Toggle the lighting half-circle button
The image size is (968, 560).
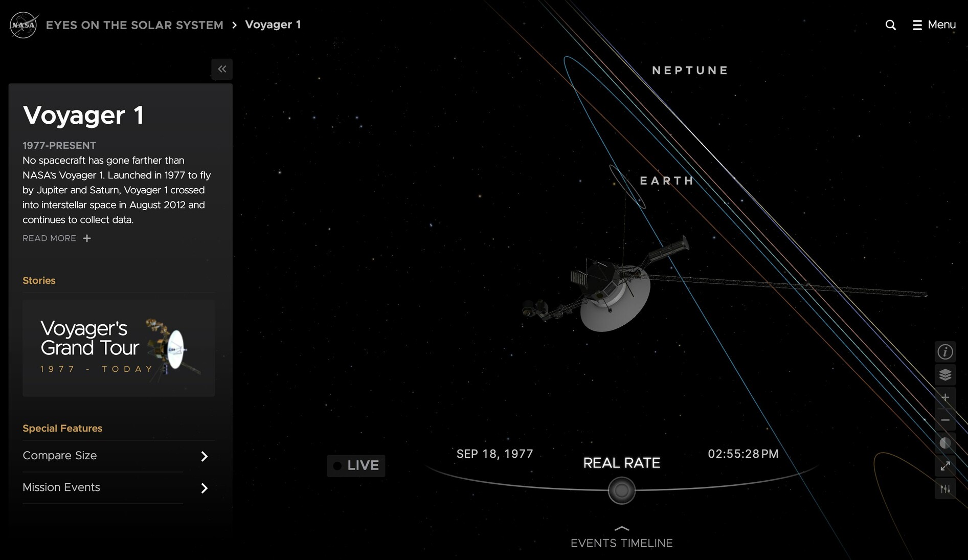point(945,443)
